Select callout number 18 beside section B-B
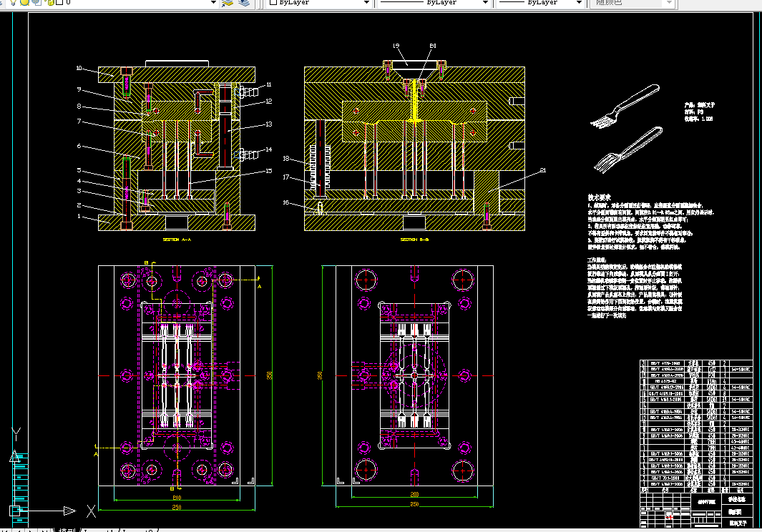The height and width of the screenshot is (532, 762). 285,159
